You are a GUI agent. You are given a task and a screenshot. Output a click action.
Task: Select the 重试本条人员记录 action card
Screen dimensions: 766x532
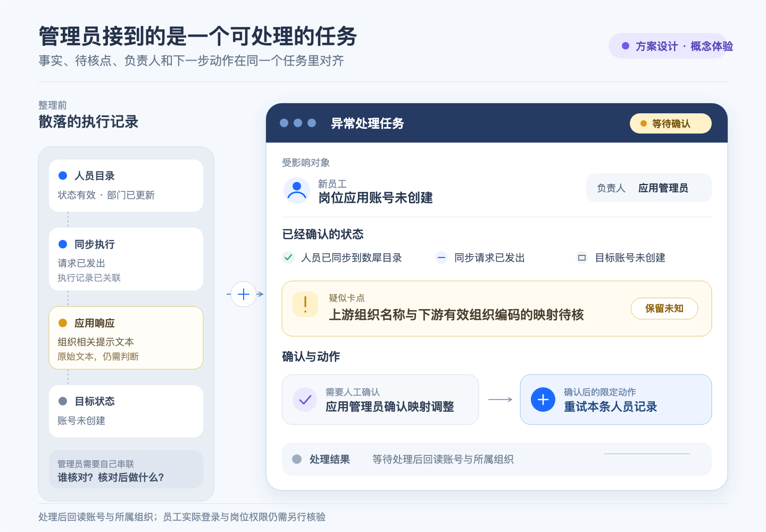coord(616,400)
